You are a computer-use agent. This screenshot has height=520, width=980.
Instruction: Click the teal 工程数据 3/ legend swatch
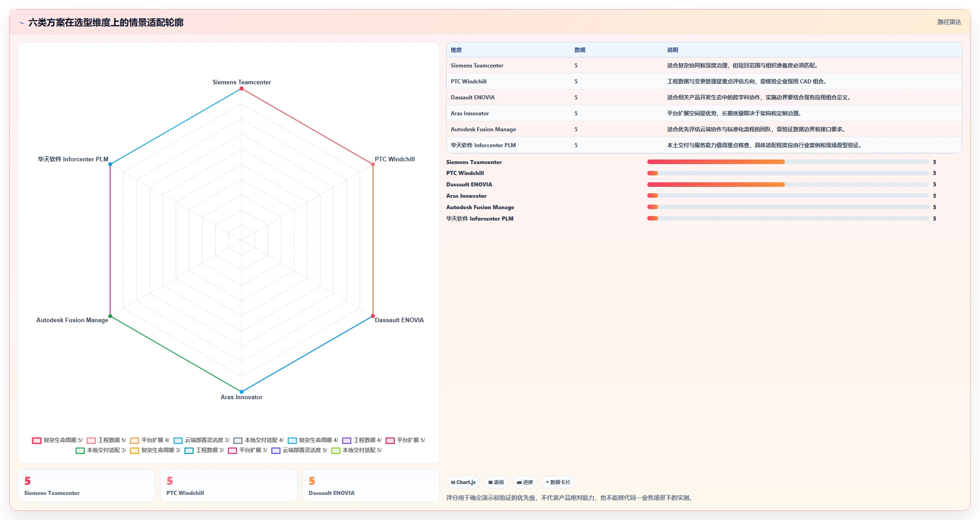(189, 451)
